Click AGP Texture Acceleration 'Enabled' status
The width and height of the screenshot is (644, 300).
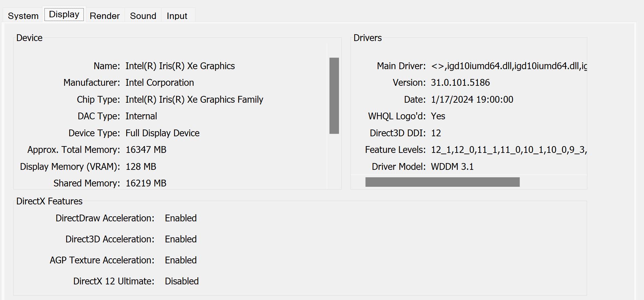pos(181,260)
